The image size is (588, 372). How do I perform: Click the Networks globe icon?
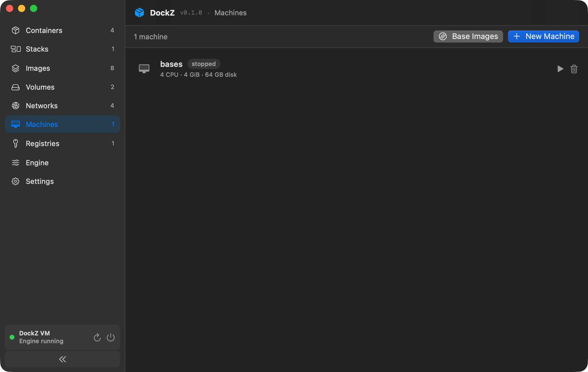coord(16,106)
